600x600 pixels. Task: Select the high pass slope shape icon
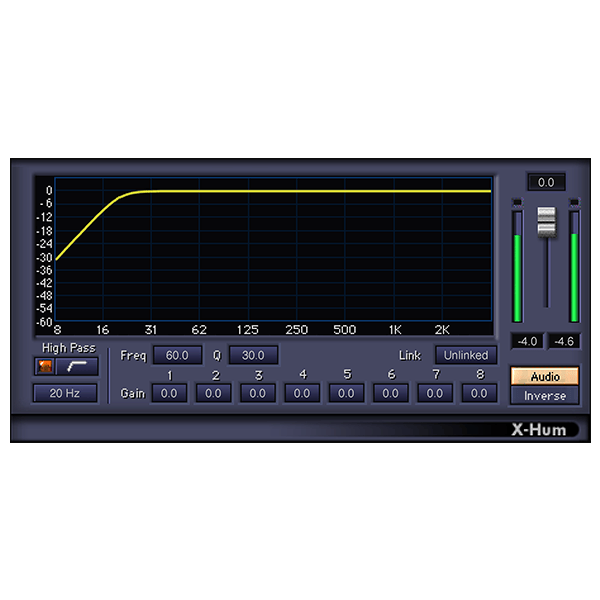(x=77, y=366)
